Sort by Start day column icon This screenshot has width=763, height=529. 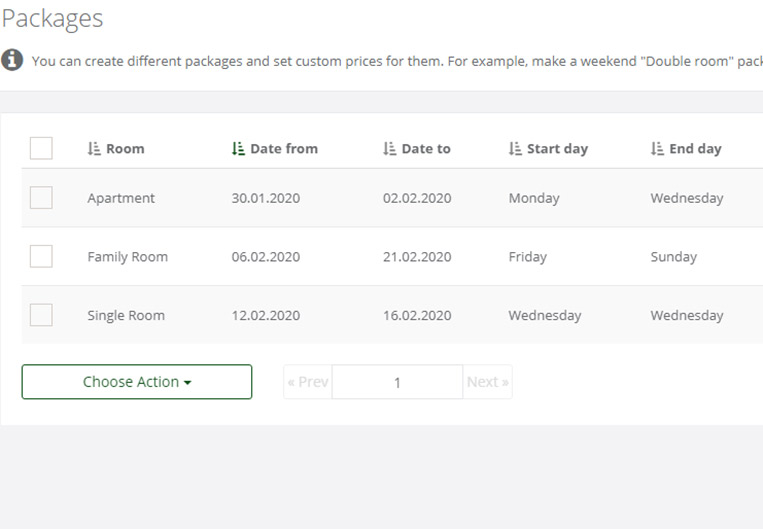click(x=515, y=148)
